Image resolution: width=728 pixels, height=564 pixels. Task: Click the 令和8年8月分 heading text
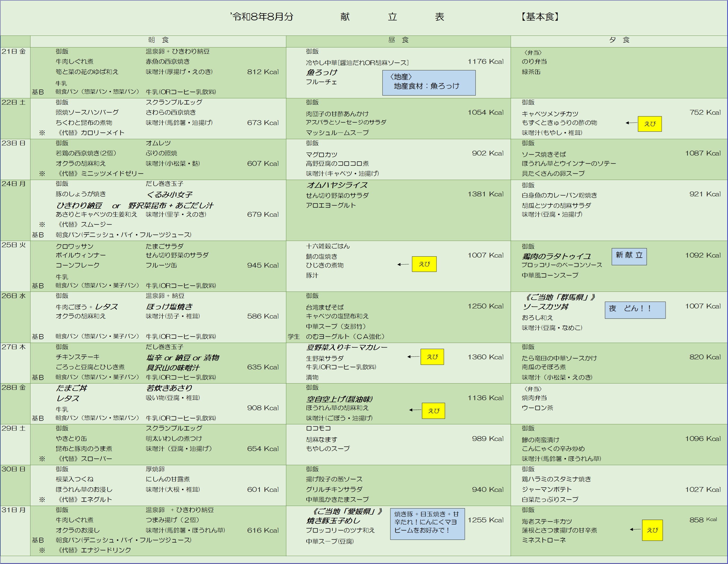pos(262,17)
